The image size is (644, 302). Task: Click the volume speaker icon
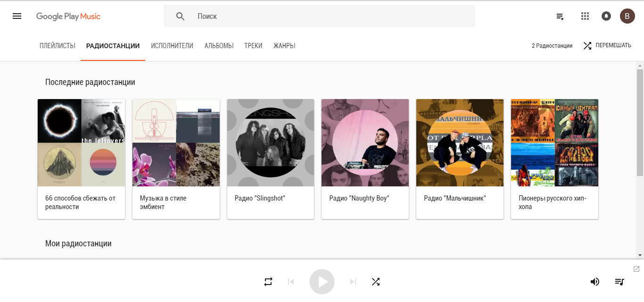[x=595, y=282]
